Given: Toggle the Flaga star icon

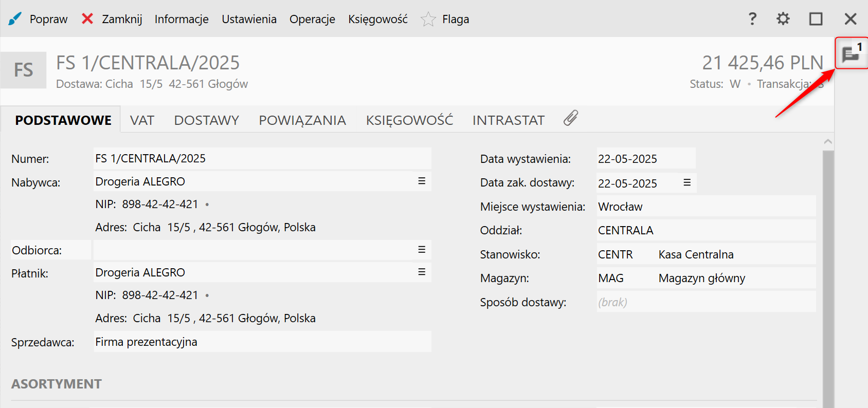Looking at the screenshot, I should coord(428,20).
